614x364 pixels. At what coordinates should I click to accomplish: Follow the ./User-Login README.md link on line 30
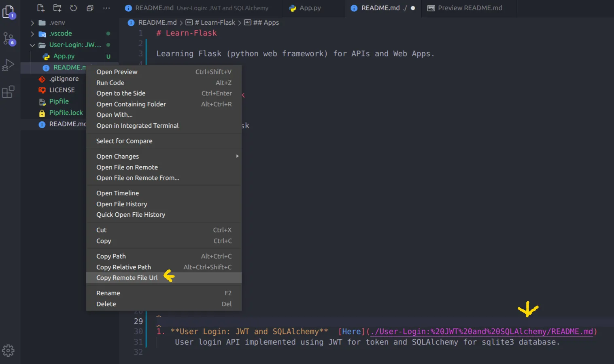482,332
